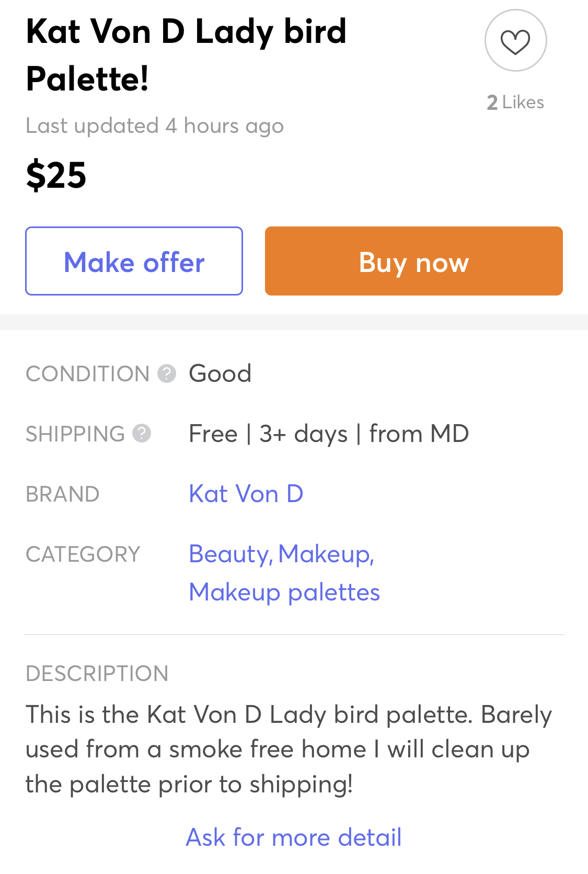
Task: Open the Makeup palettes category link
Action: pos(284,593)
